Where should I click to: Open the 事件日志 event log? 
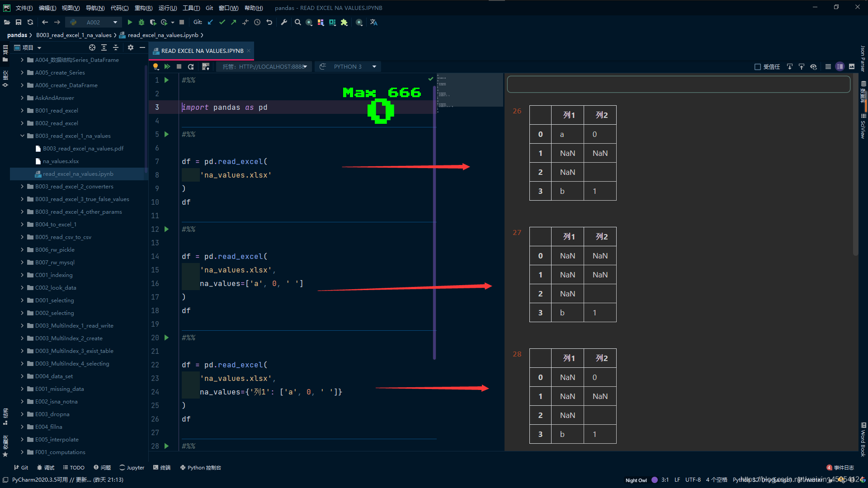(x=840, y=468)
